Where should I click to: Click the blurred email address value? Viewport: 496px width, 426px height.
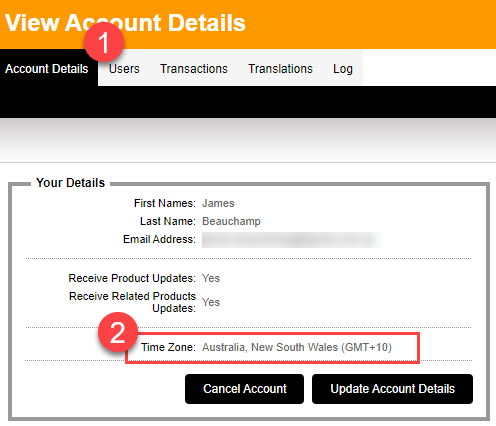[291, 240]
